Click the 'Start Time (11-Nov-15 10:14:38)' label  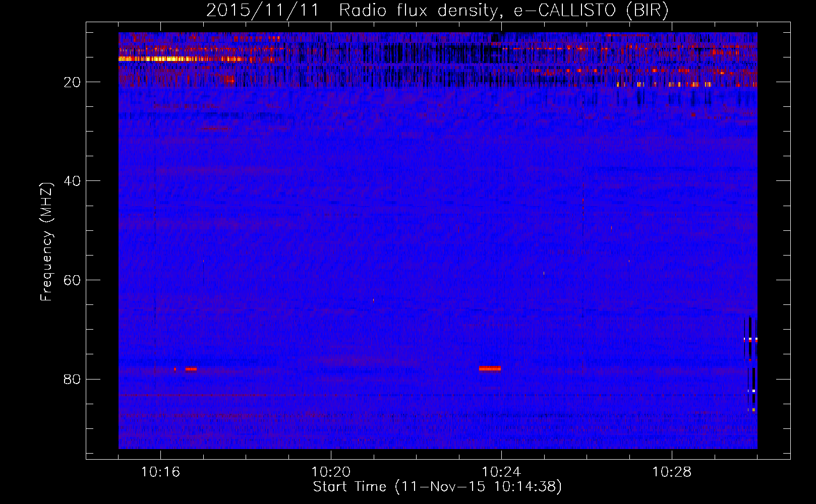pos(437,487)
